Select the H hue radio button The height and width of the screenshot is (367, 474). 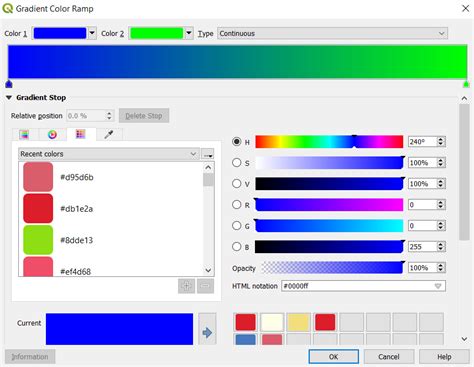click(x=236, y=142)
